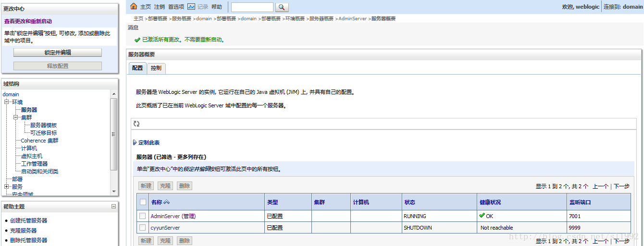The image size is (644, 246).
Task: Click the 新建 button above the table
Action: tap(146, 186)
